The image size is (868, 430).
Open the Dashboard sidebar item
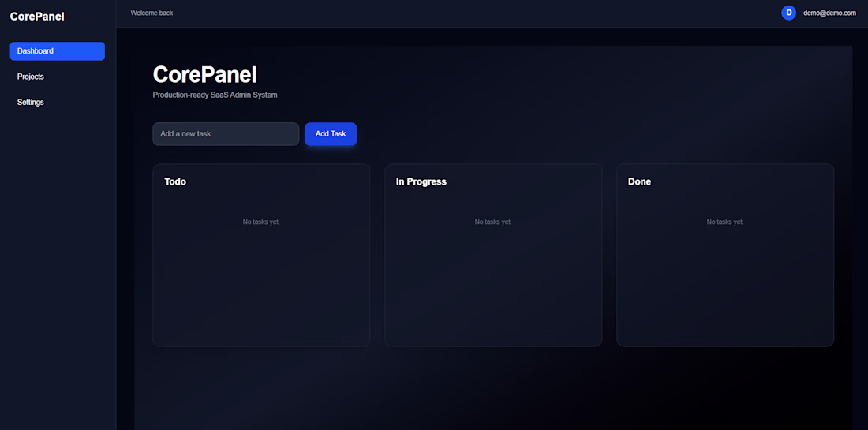click(x=57, y=51)
